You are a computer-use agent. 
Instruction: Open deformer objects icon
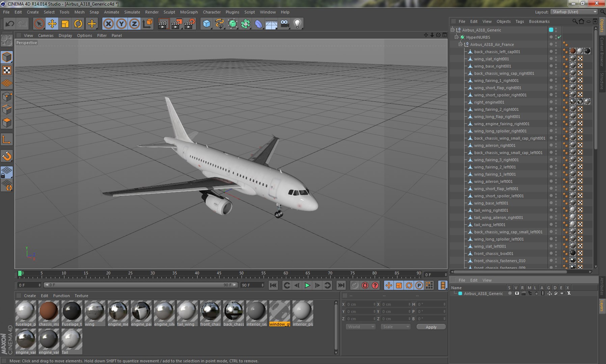pyautogui.click(x=258, y=24)
